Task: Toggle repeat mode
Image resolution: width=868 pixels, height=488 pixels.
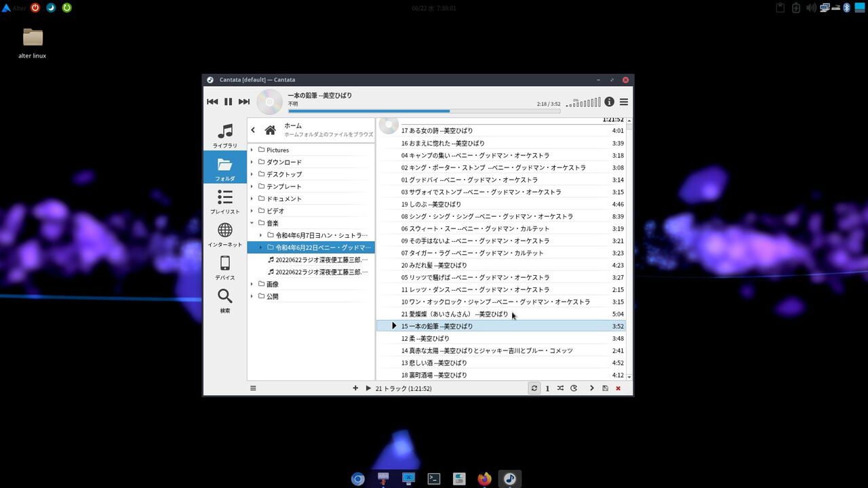Action: coord(534,388)
